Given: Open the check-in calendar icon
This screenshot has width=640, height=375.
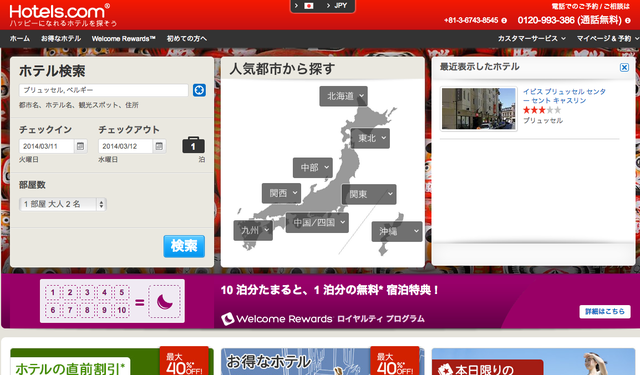Looking at the screenshot, I should point(80,146).
